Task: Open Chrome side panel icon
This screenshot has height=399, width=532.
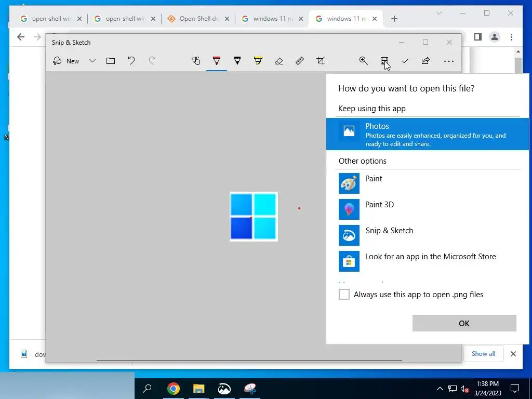Action: 478,37
